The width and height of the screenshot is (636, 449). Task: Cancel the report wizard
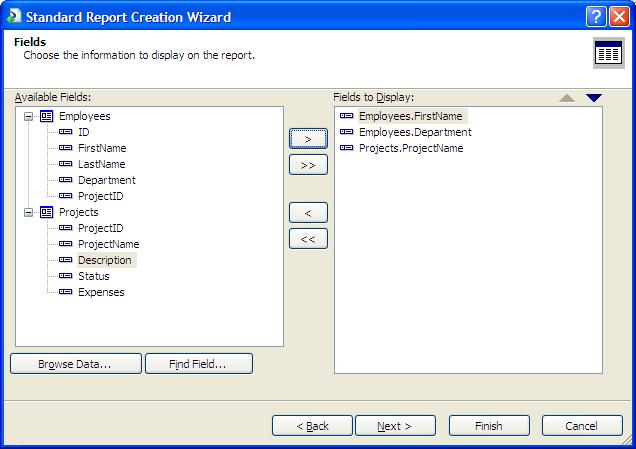[582, 426]
